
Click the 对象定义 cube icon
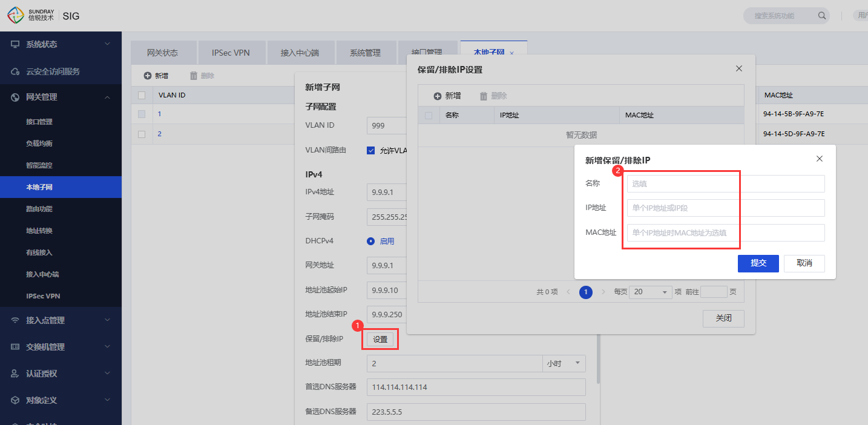(15, 400)
